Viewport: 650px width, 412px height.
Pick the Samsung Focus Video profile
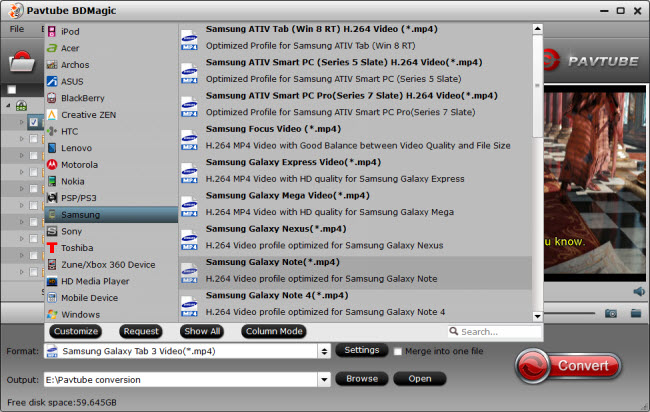[x=355, y=137]
